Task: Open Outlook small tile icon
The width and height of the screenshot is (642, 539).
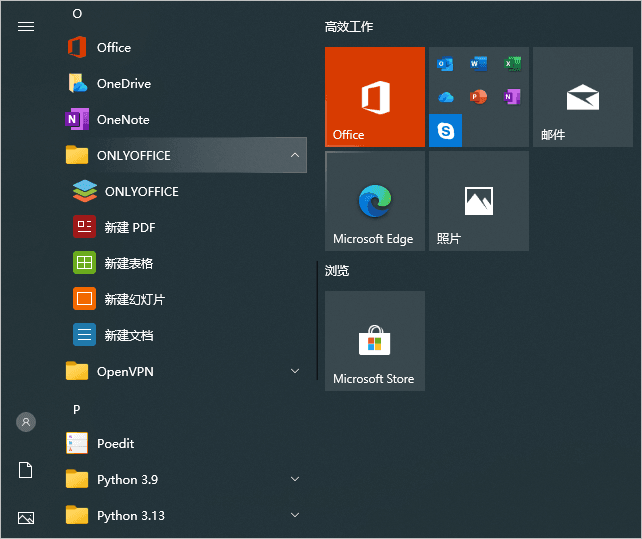Action: (445, 64)
